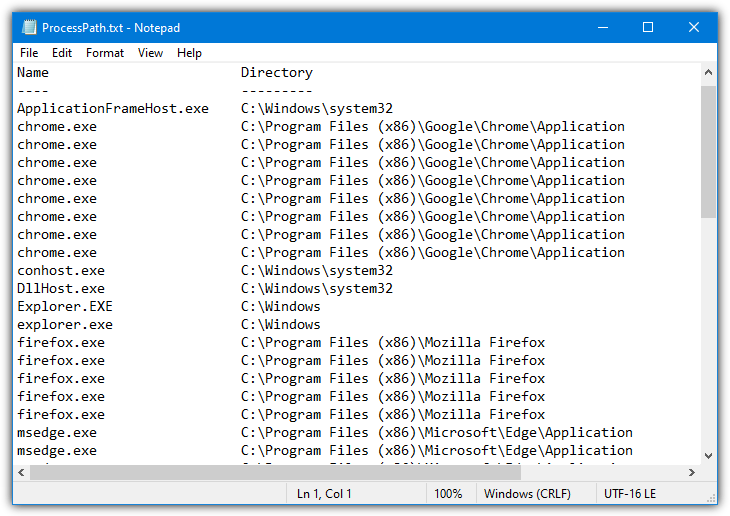Click the Name column header text

click(33, 73)
